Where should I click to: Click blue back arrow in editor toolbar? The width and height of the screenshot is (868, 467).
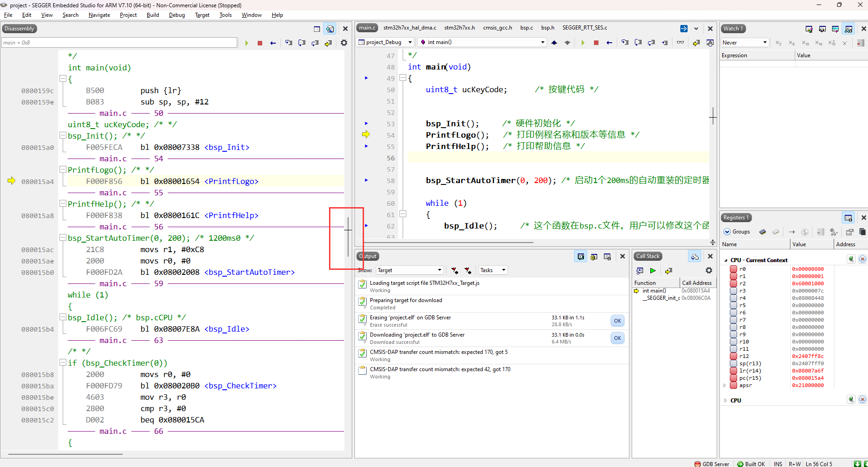[x=609, y=42]
